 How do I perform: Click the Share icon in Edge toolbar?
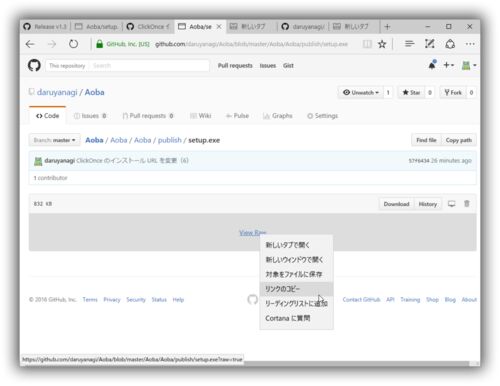click(x=450, y=44)
